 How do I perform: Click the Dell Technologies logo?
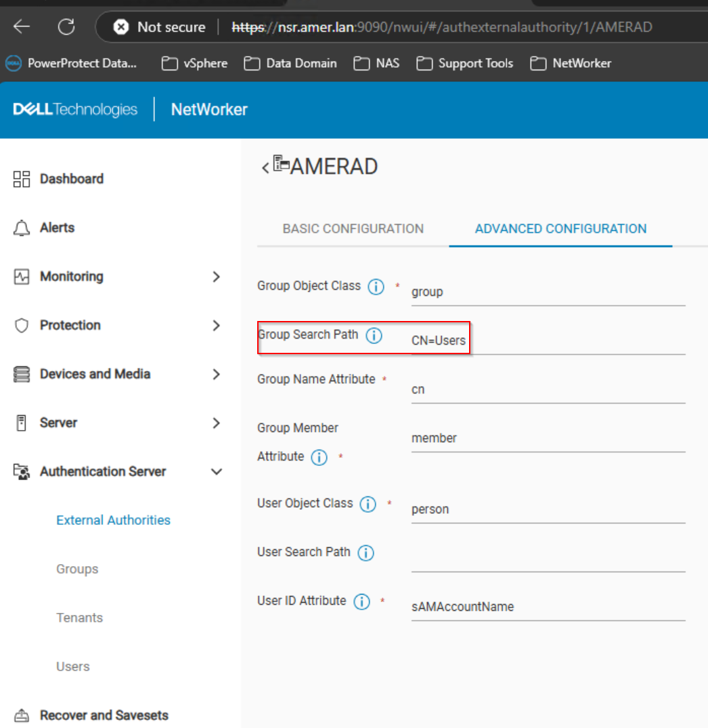74,109
